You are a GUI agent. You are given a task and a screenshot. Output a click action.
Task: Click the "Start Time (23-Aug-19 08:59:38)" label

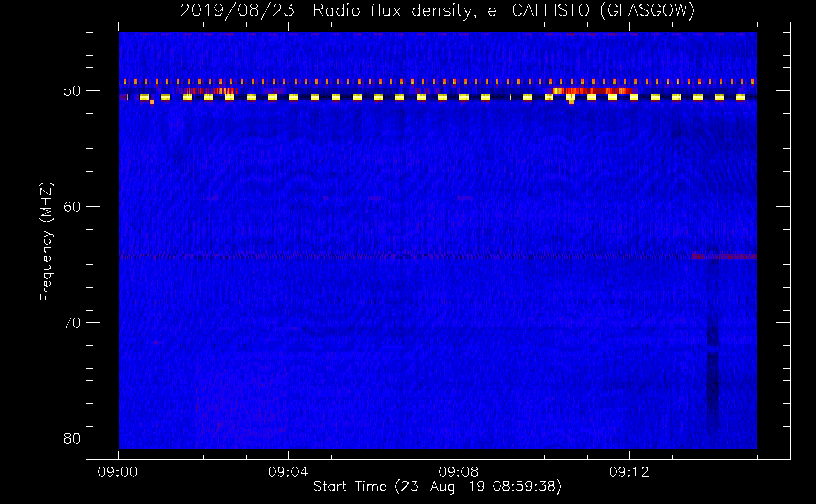tap(437, 487)
